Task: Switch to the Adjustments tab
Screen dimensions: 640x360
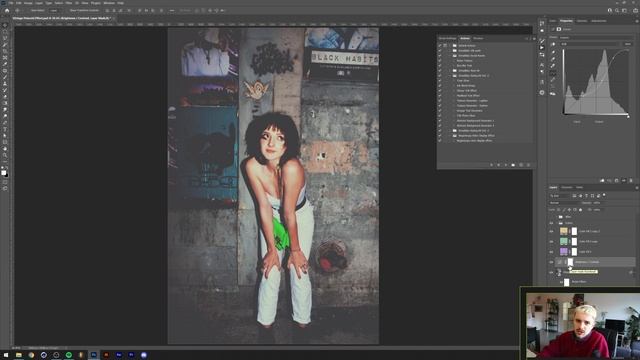Action: tap(599, 21)
